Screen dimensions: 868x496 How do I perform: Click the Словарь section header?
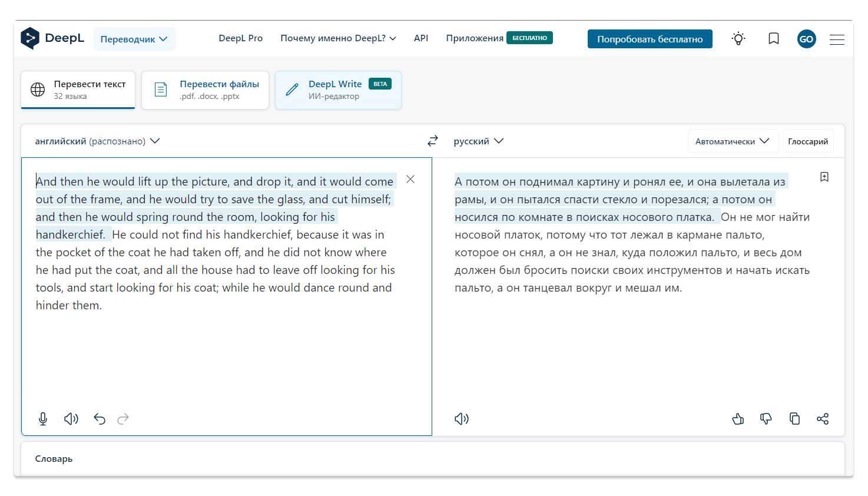[54, 459]
